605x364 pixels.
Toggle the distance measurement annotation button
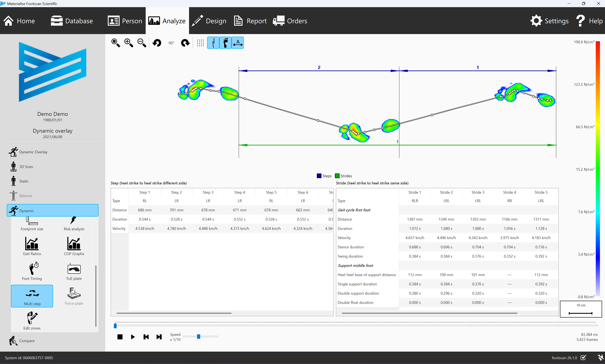tap(238, 43)
